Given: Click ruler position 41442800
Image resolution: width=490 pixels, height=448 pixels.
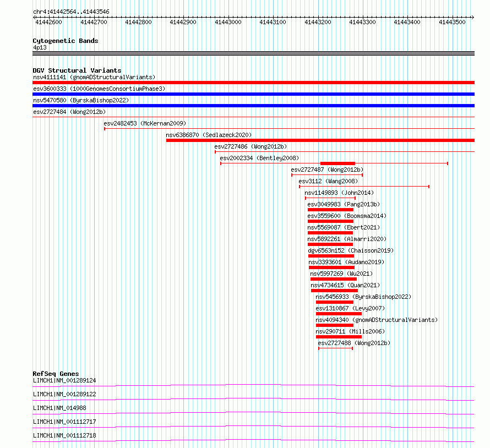Looking at the screenshot, I should [138, 22].
